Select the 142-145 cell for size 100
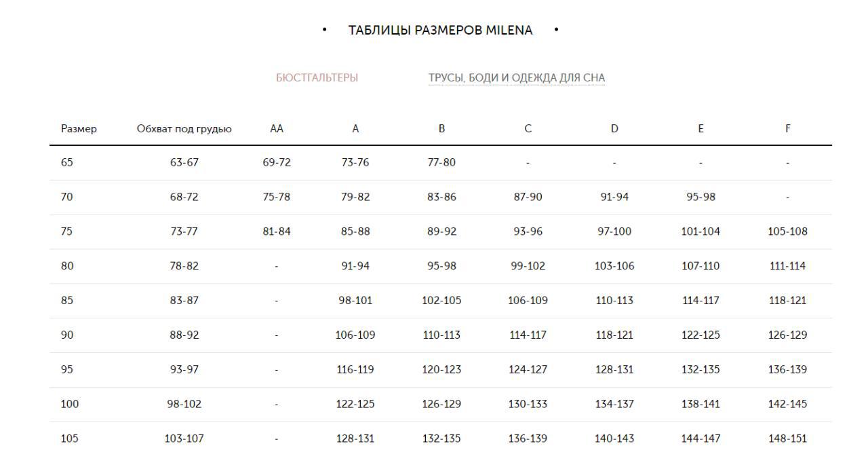Viewport: 868px width, 465px height. pyautogui.click(x=788, y=405)
